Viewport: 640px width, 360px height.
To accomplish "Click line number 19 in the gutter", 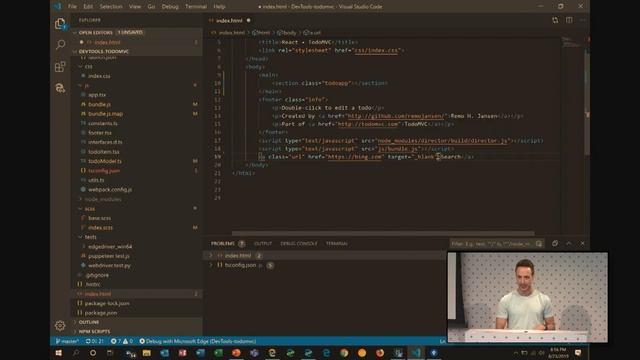I will tap(217, 157).
